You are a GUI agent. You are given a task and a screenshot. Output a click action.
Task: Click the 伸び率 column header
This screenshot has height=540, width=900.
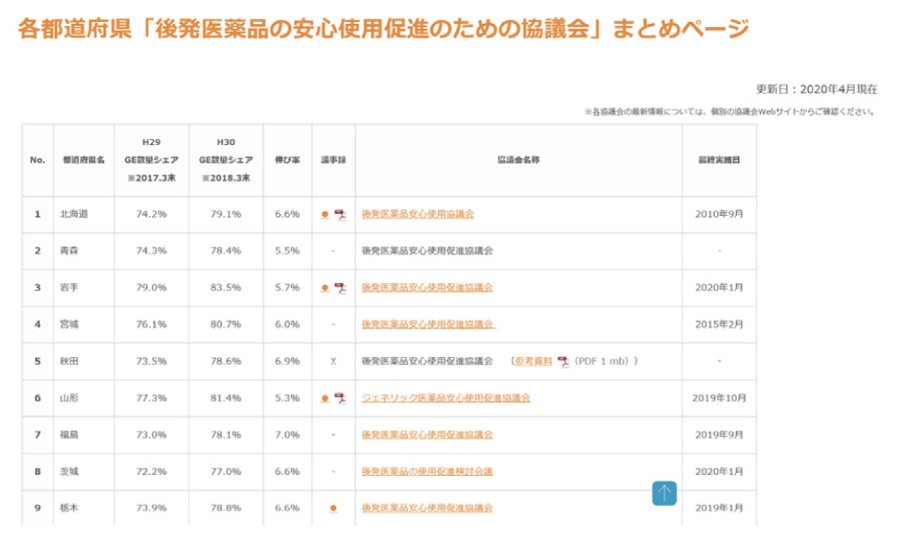click(287, 160)
